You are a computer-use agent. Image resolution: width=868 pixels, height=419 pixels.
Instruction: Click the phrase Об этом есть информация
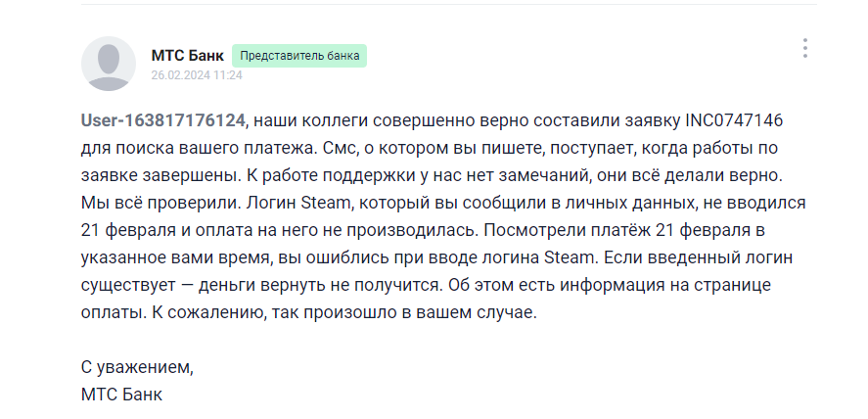tap(587, 285)
